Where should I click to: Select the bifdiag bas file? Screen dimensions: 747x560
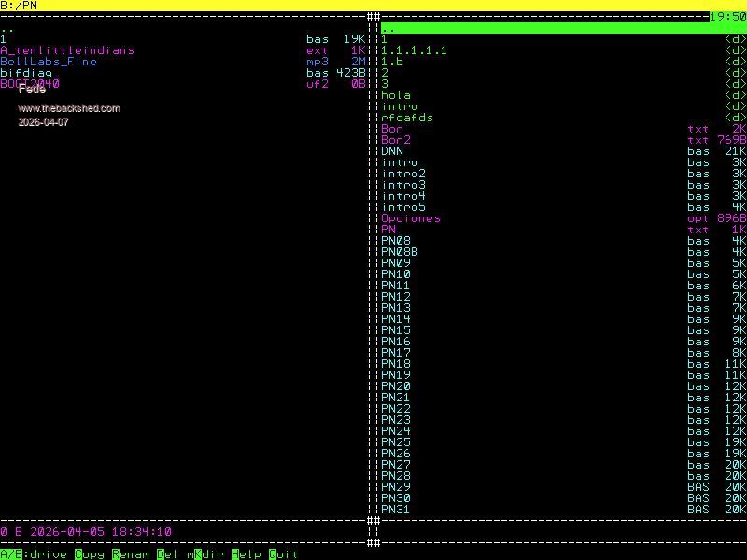coord(26,73)
